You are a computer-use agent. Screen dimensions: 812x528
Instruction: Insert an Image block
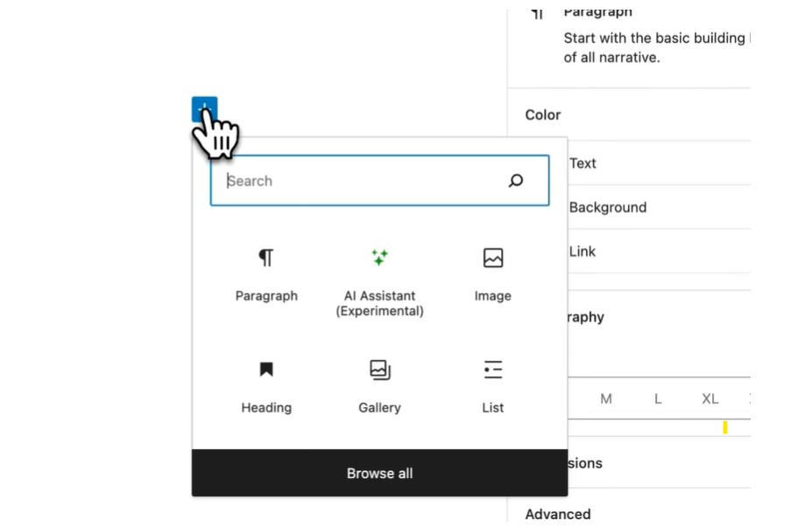point(492,273)
